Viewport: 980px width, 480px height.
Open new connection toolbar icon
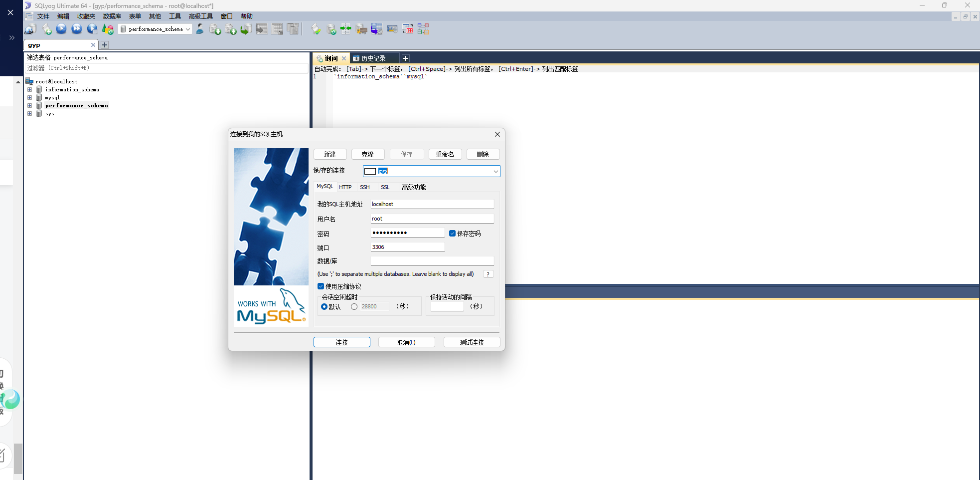tap(30, 29)
